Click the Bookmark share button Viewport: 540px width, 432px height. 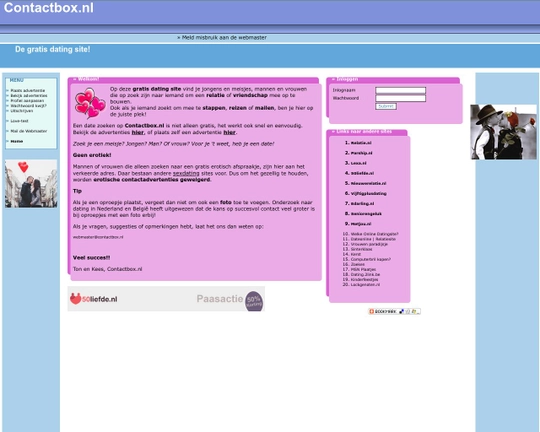click(394, 311)
